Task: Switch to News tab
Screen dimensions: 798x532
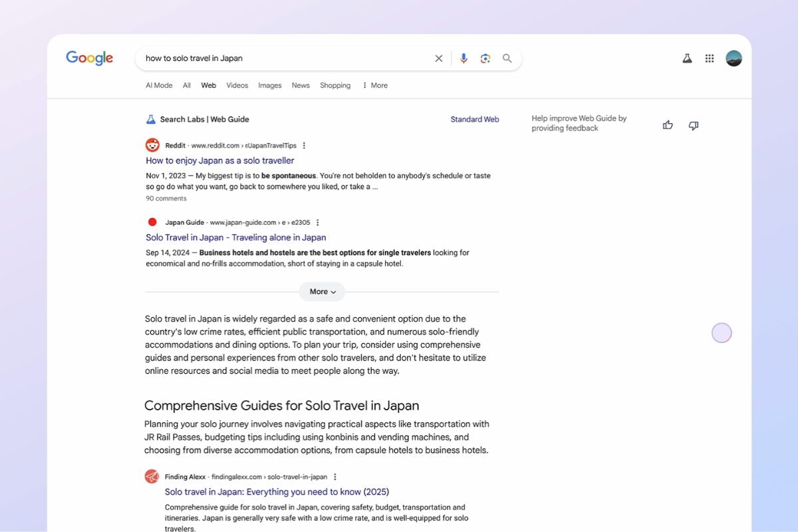Action: tap(301, 85)
